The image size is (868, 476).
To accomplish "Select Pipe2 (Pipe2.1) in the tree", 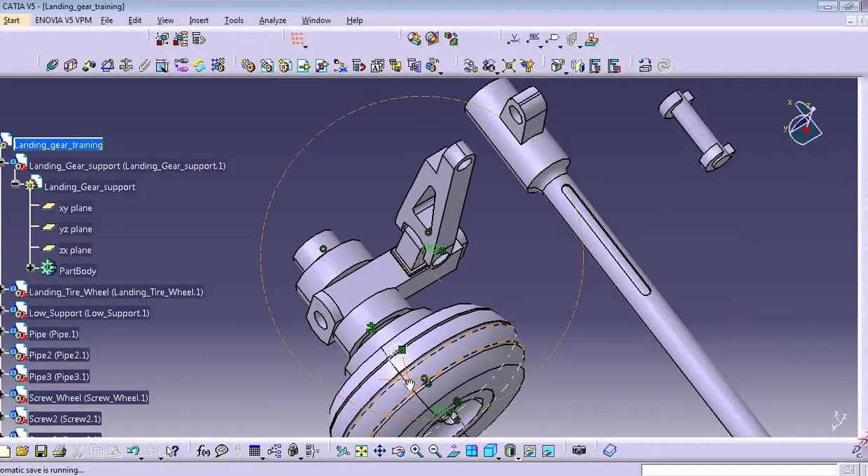I will tap(59, 356).
